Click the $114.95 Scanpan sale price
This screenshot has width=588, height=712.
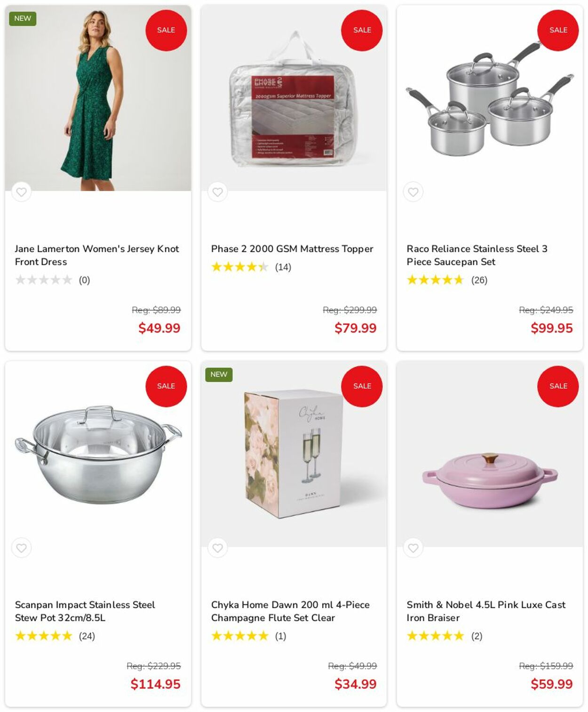click(x=155, y=684)
